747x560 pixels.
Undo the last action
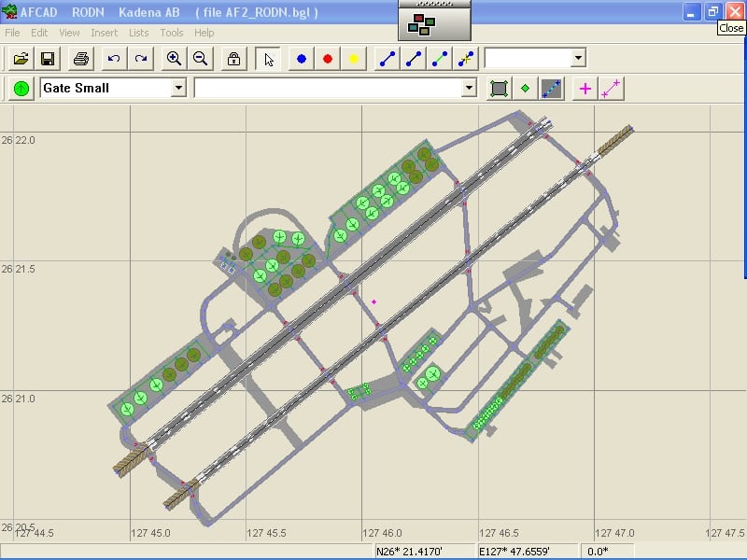coord(114,59)
